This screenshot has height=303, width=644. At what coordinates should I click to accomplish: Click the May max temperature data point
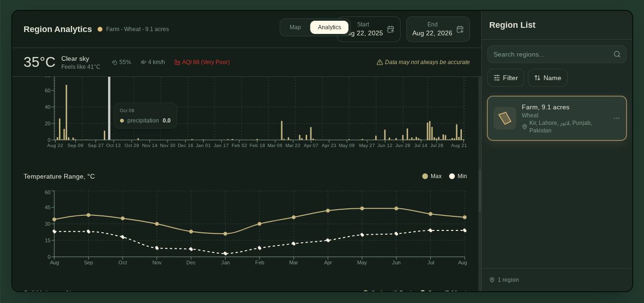coord(362,208)
